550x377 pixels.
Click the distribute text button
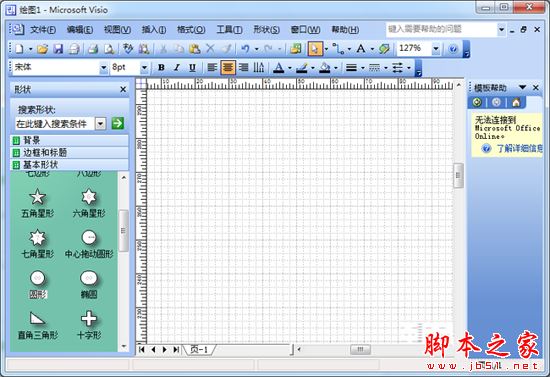tap(259, 67)
